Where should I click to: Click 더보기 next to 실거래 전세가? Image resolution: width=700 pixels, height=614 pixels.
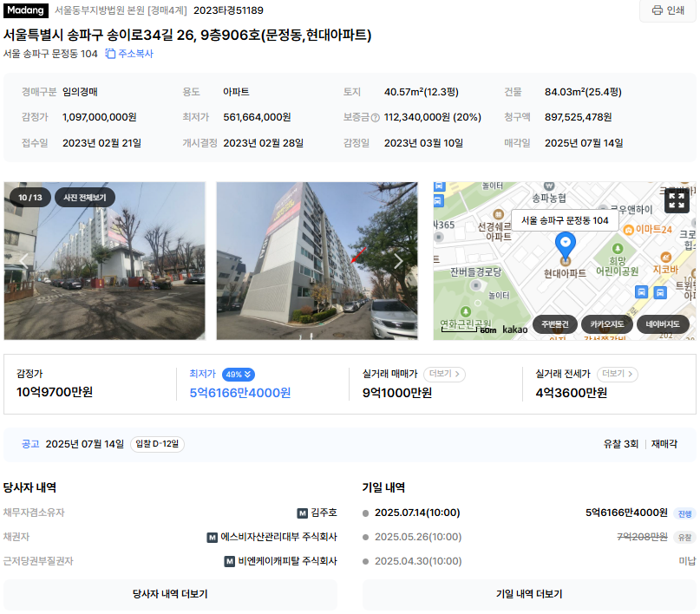point(618,374)
